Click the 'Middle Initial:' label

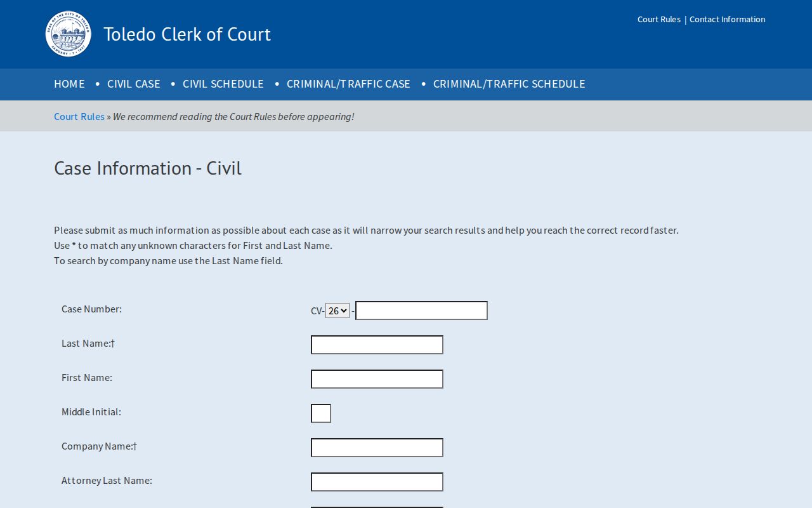pyautogui.click(x=91, y=412)
